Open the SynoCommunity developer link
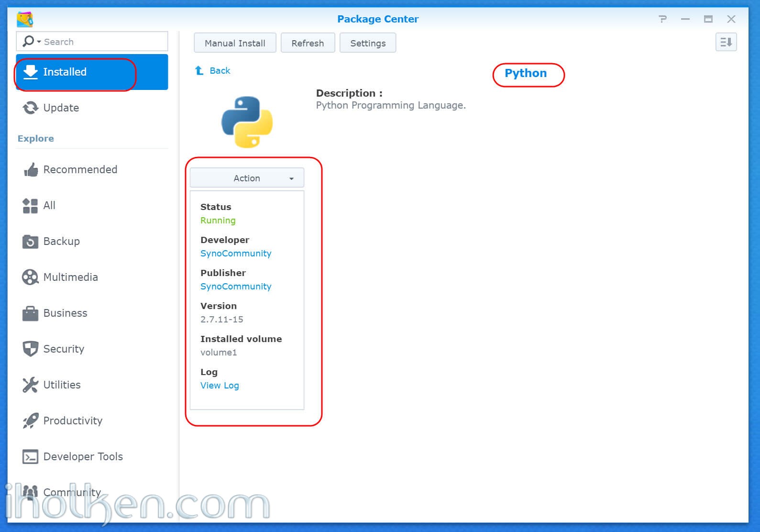This screenshot has height=532, width=760. pos(236,253)
